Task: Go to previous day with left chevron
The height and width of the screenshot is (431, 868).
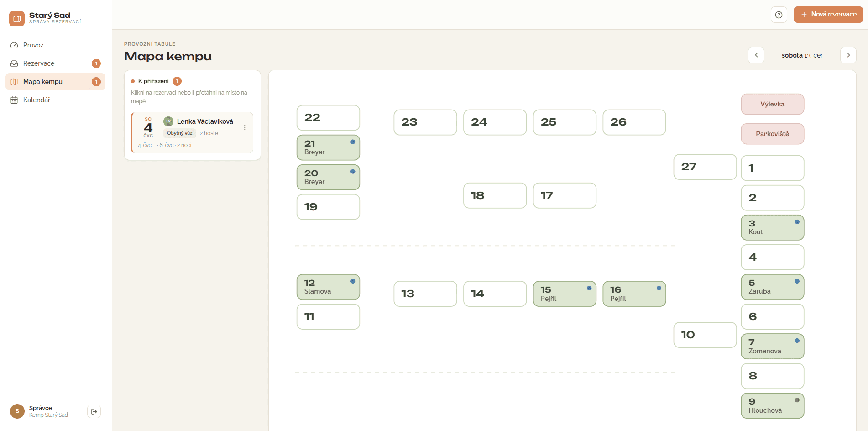Action: (756, 55)
